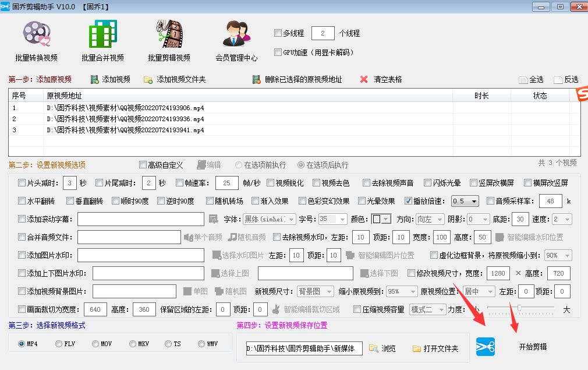Viewport: 588px width, 370px height.
Task: Enable GPU加速 hardware acceleration
Action: (x=278, y=52)
